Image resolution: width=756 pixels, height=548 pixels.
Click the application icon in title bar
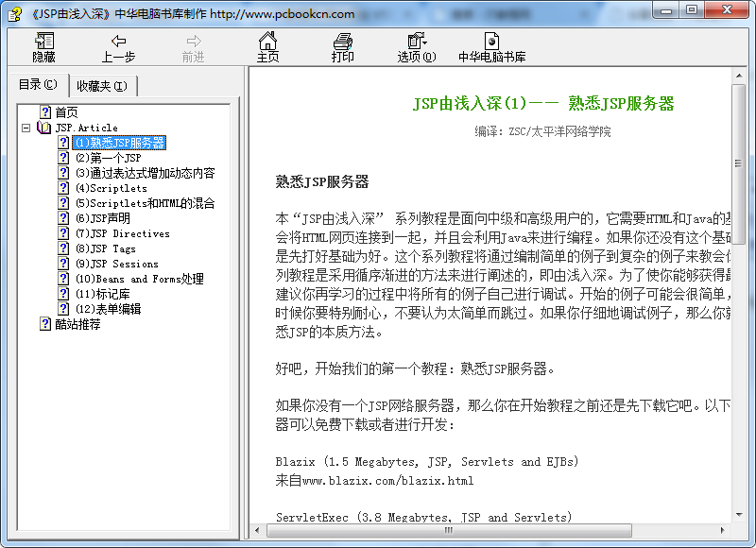[14, 12]
